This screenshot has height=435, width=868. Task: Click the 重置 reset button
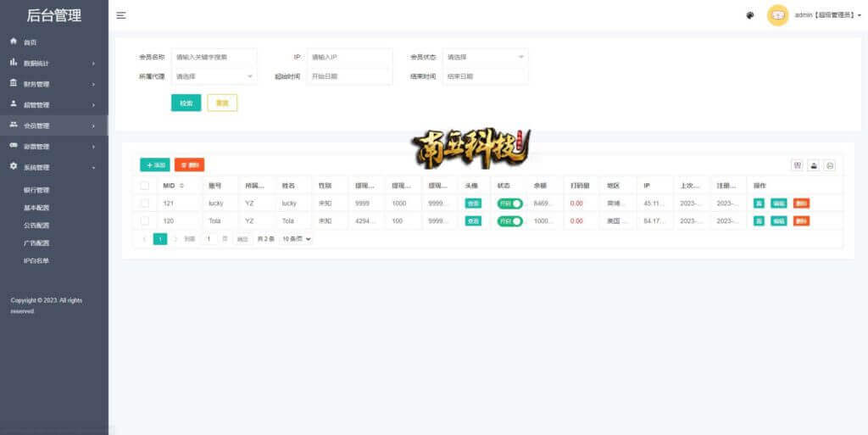[x=222, y=103]
